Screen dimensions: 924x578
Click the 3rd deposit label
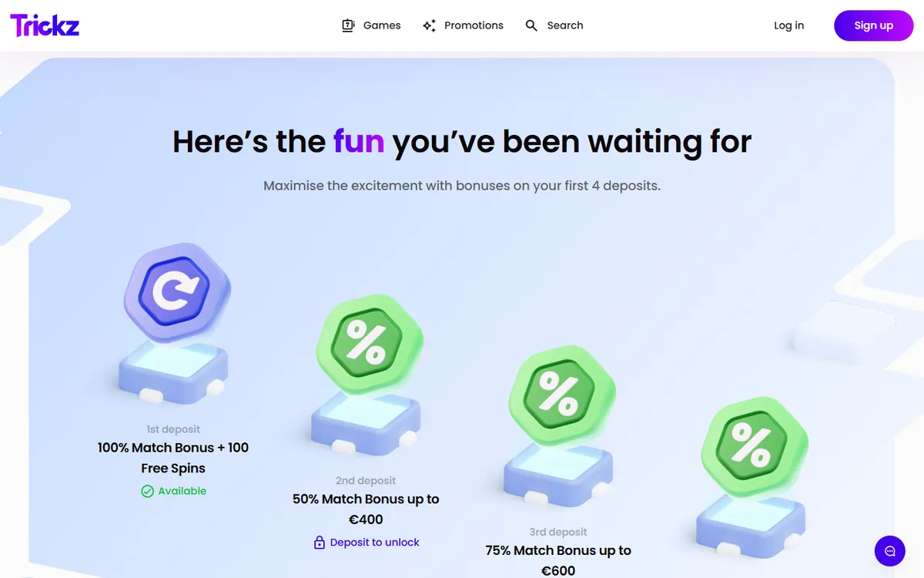558,532
